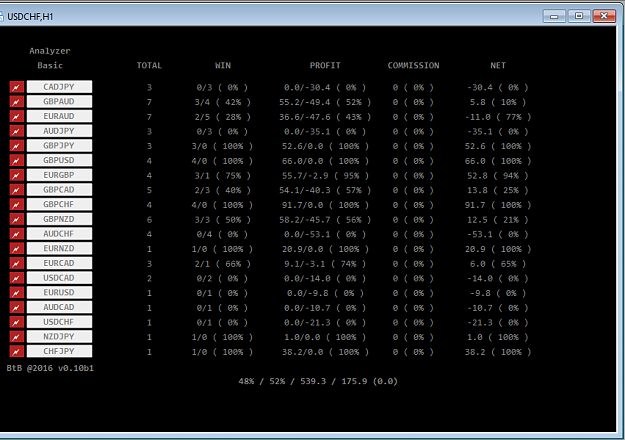Click the TOTAL column header
Screen dimensions: 625x440
coord(149,65)
